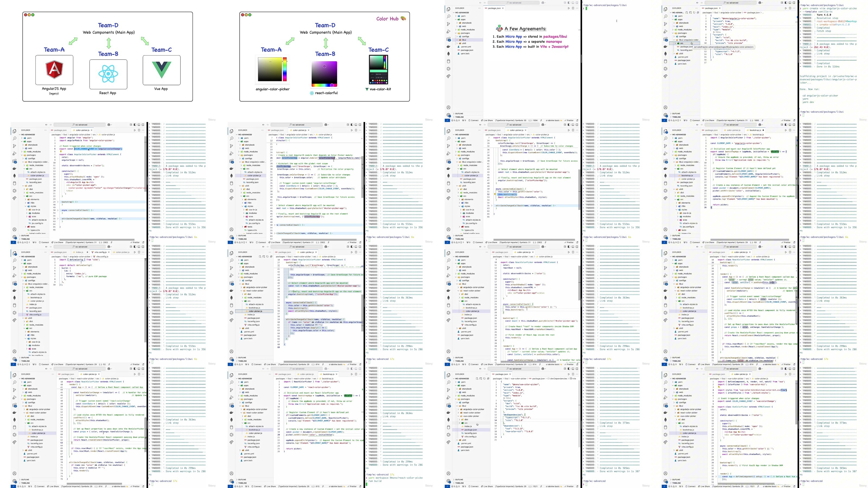Image resolution: width=868 pixels, height=488 pixels.
Task: Select color-picker.js tab in the Vue color-picker.js window
Action: pyautogui.click(x=741, y=374)
